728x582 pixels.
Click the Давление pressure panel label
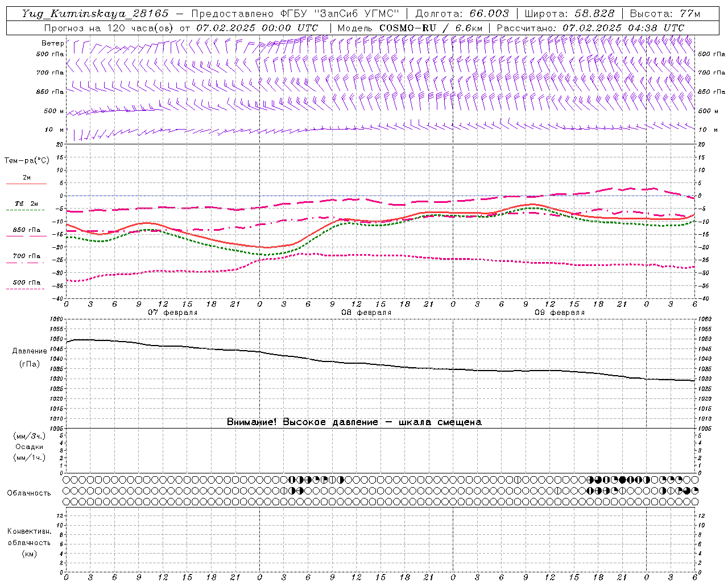click(30, 351)
